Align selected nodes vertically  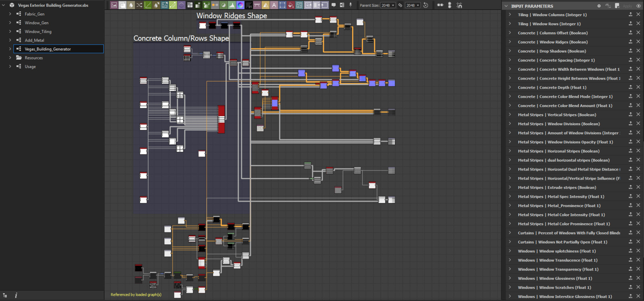tap(450, 5)
